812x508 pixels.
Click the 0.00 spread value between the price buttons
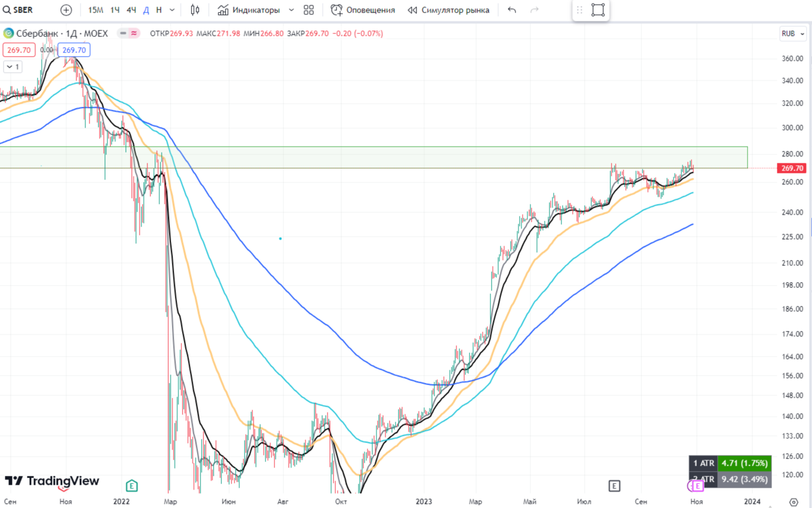pos(47,50)
